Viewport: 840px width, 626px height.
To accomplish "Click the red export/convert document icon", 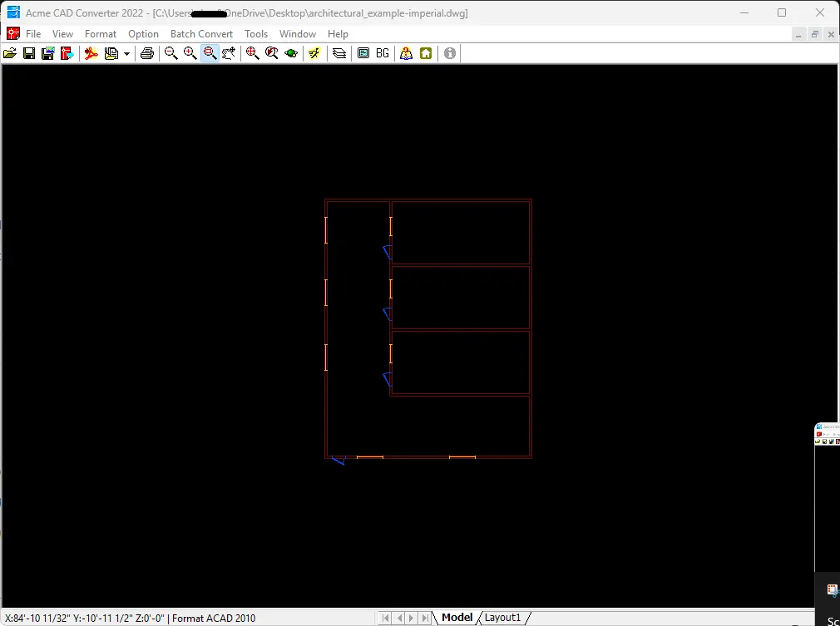I will coord(67,53).
